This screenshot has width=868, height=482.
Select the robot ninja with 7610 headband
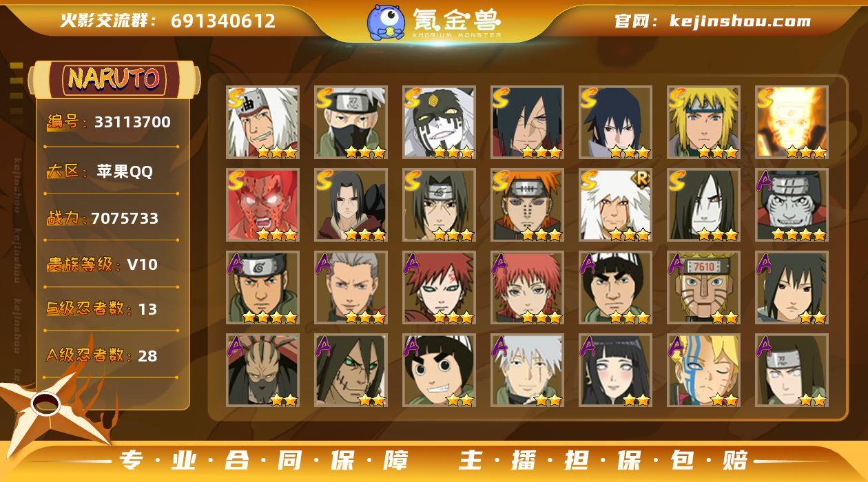703,287
